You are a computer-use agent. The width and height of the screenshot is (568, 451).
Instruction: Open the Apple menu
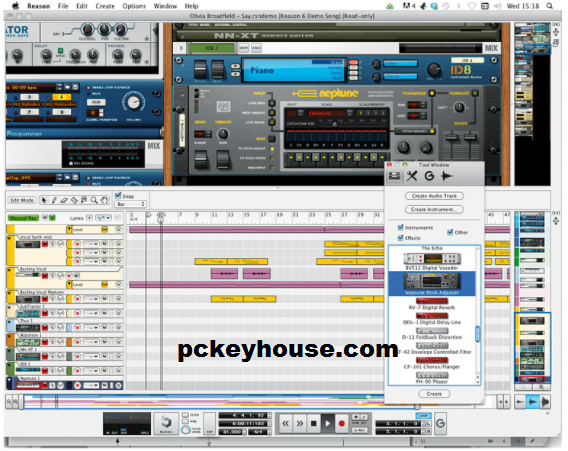[x=15, y=6]
